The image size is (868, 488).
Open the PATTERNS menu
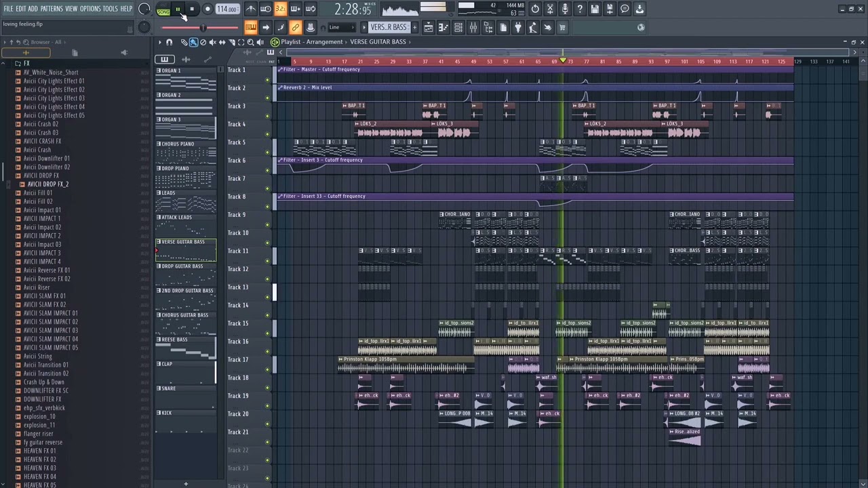click(51, 9)
